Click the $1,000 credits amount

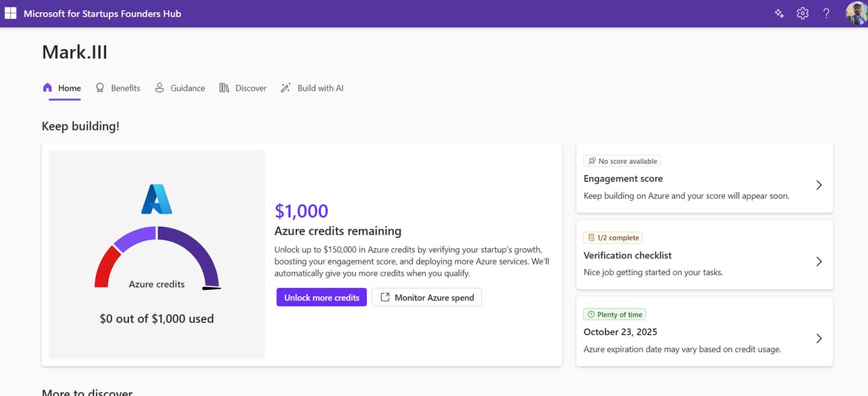[302, 211]
